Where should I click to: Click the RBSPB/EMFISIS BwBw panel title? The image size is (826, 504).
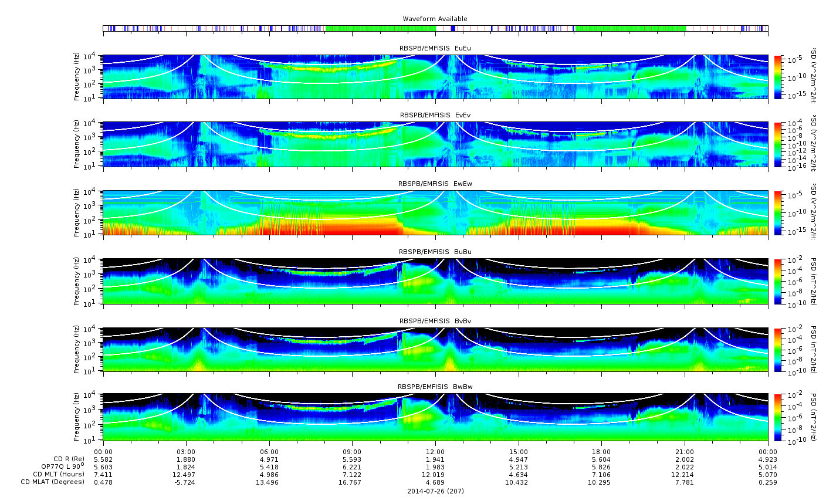[435, 387]
